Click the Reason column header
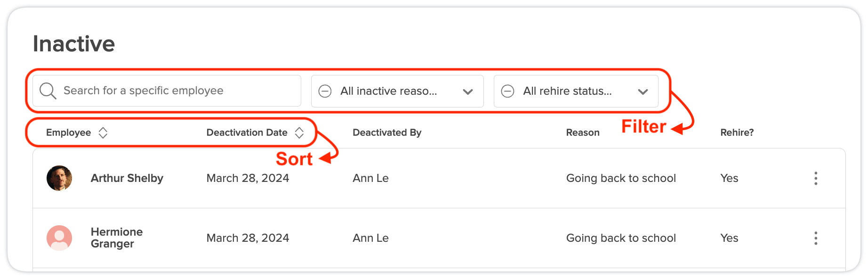868x279 pixels. (583, 133)
